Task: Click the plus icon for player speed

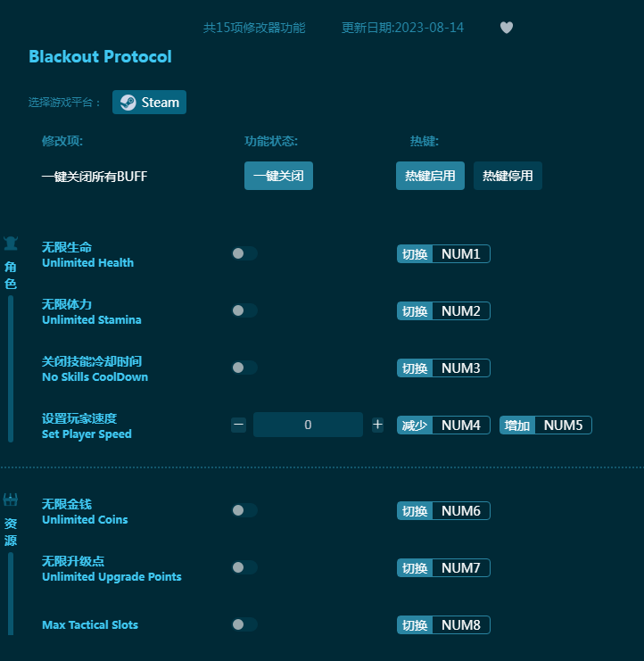Action: click(x=377, y=426)
